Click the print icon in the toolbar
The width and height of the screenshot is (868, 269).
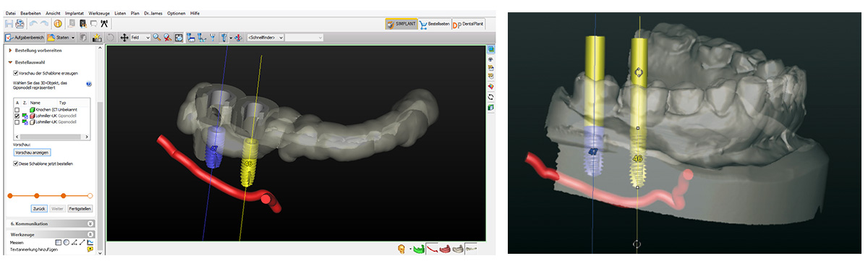20,23
